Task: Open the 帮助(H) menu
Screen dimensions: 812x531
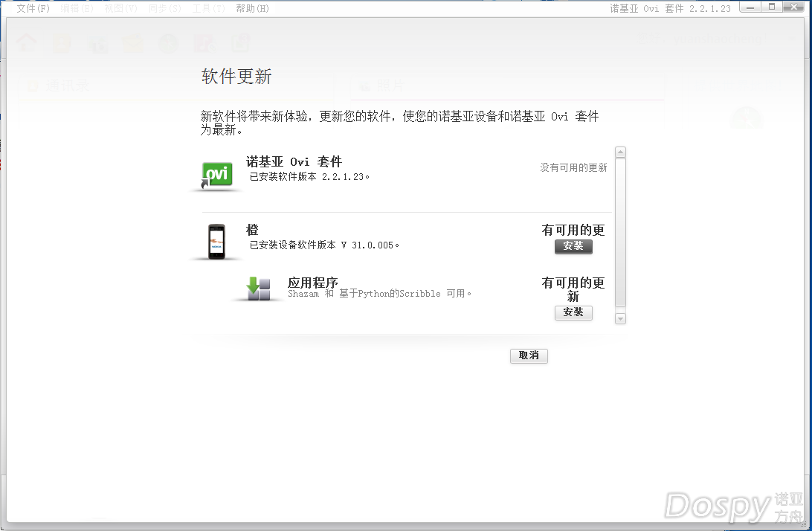Action: pos(253,8)
